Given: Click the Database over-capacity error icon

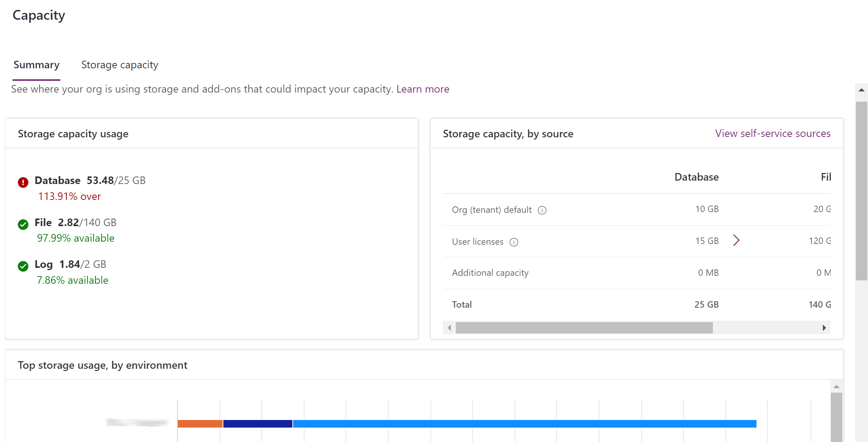Looking at the screenshot, I should coord(23,182).
